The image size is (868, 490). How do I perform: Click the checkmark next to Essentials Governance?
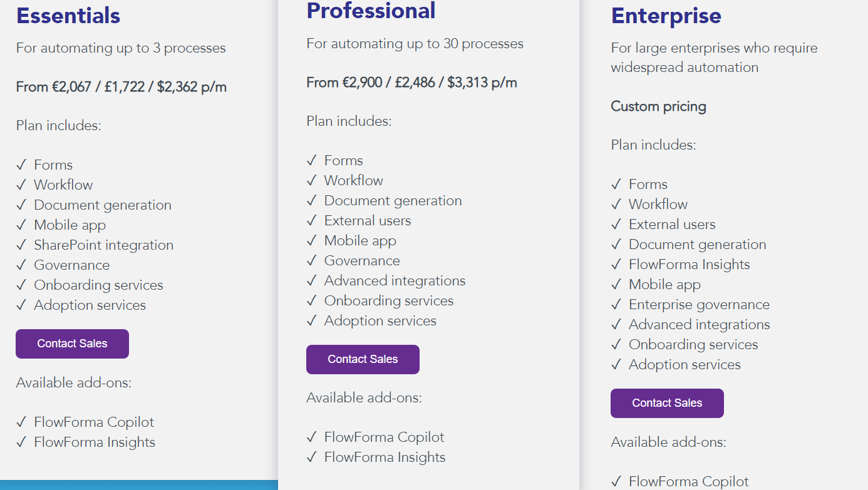tap(22, 265)
